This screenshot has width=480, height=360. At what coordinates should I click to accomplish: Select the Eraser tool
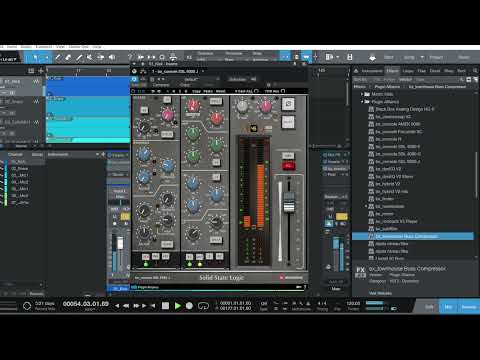click(x=68, y=57)
